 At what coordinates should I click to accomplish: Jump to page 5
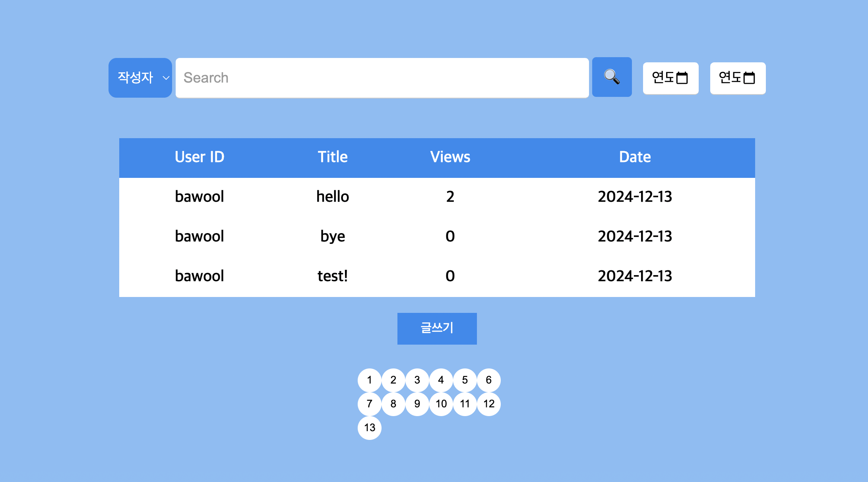click(x=465, y=380)
